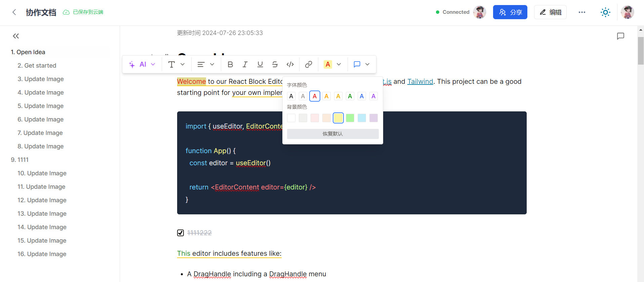
Task: Select gray font color
Action: click(303, 96)
